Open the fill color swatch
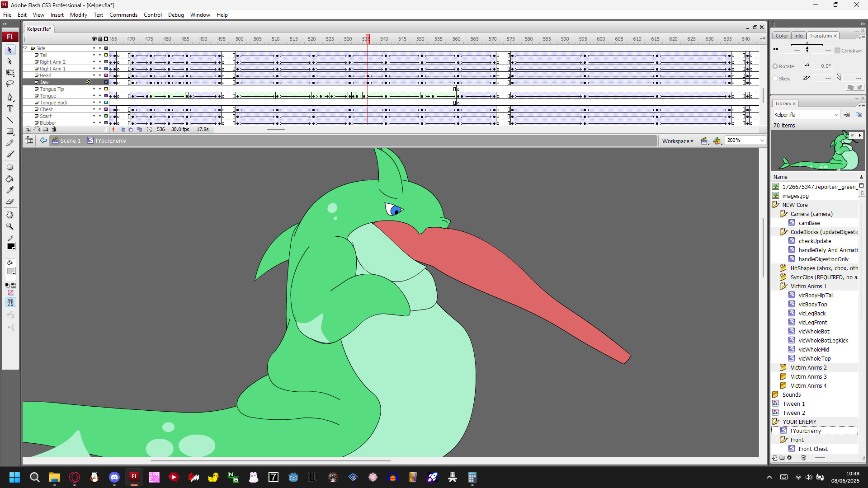868x488 pixels. 11,272
